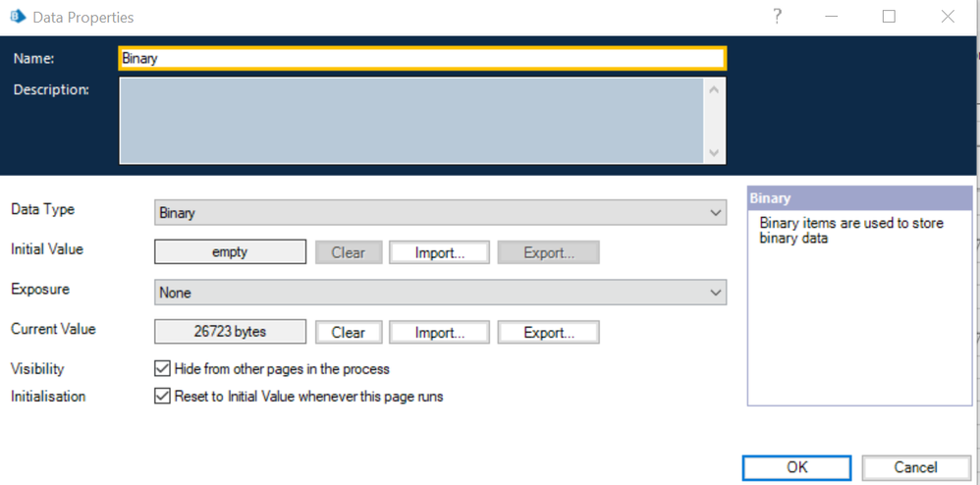Image resolution: width=980 pixels, height=485 pixels.
Task: Import a Current Value file
Action: (x=439, y=332)
